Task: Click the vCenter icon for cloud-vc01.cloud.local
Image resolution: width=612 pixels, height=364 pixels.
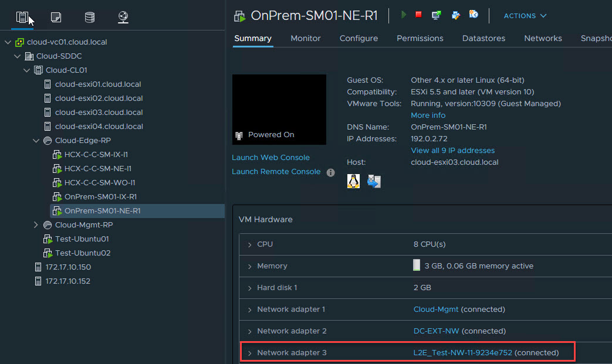Action: click(19, 42)
